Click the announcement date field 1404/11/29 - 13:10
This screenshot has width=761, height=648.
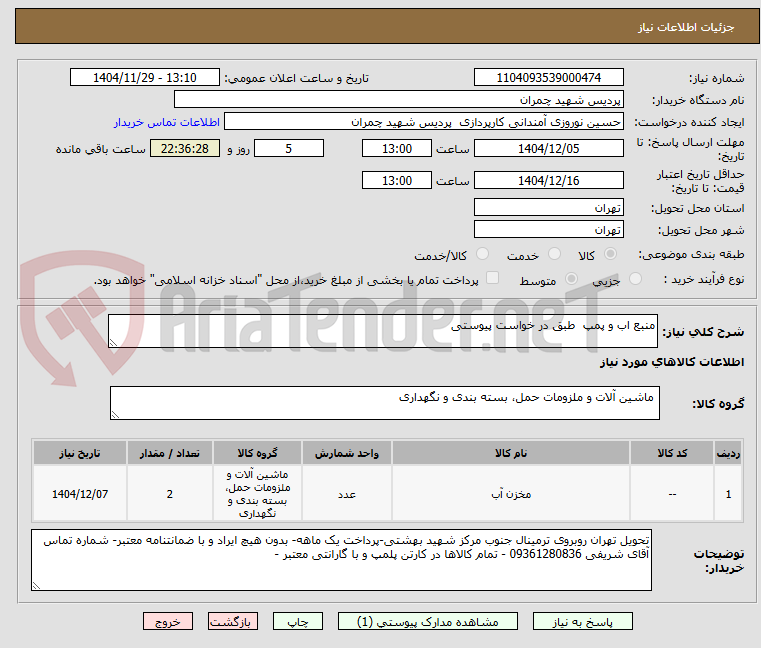coord(145,77)
